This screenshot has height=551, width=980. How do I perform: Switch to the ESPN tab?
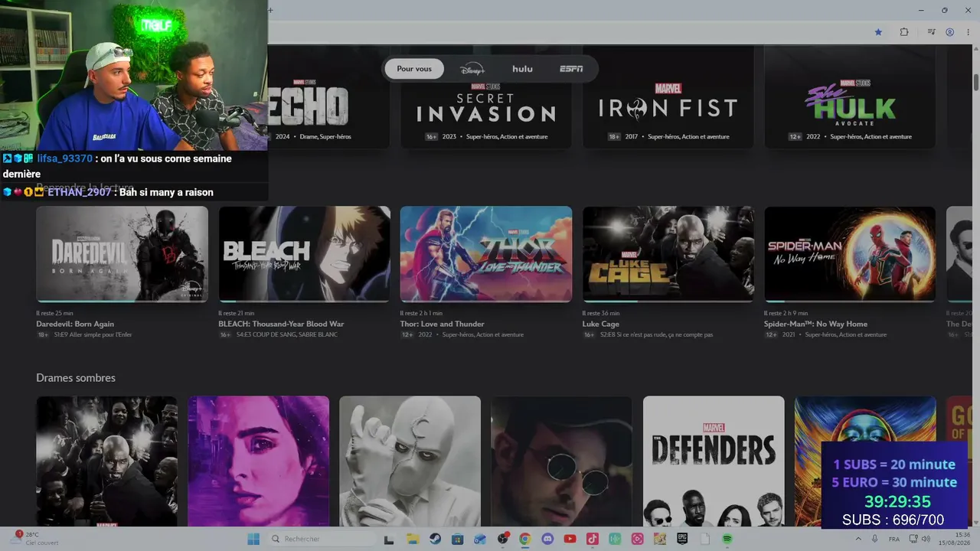pyautogui.click(x=571, y=69)
